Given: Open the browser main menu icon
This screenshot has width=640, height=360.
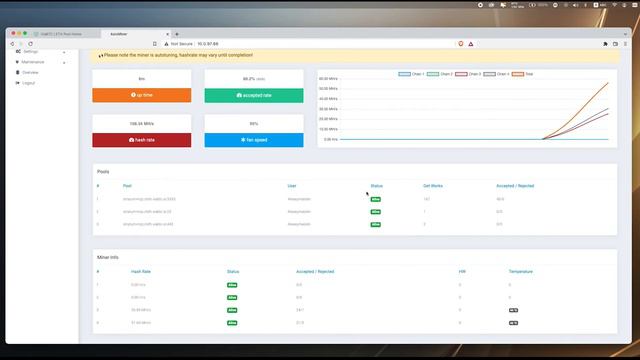Looking at the screenshot, I should (x=625, y=44).
